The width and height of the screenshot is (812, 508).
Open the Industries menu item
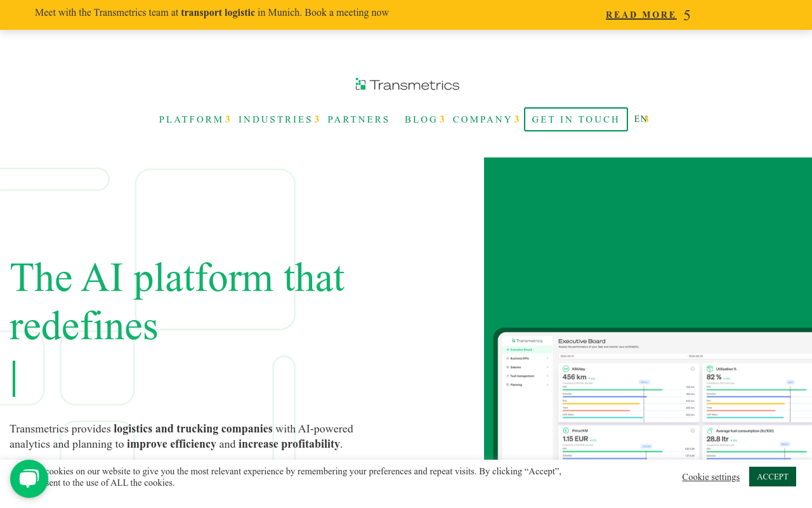point(276,119)
